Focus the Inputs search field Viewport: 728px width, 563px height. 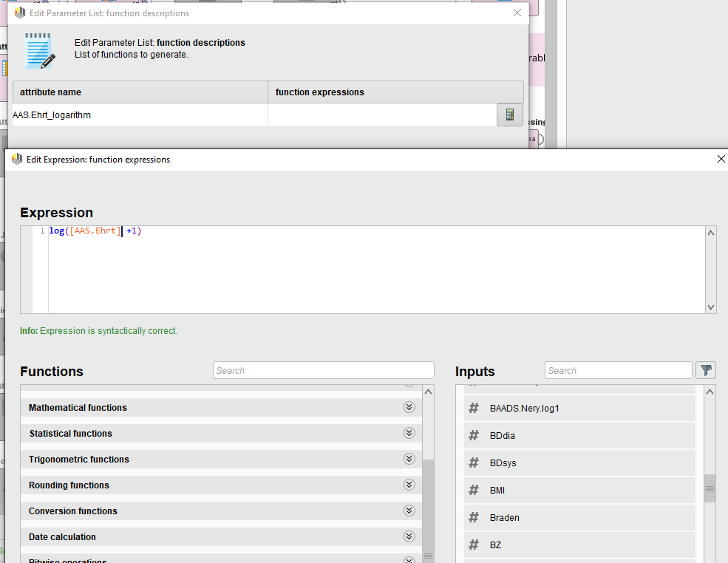619,370
